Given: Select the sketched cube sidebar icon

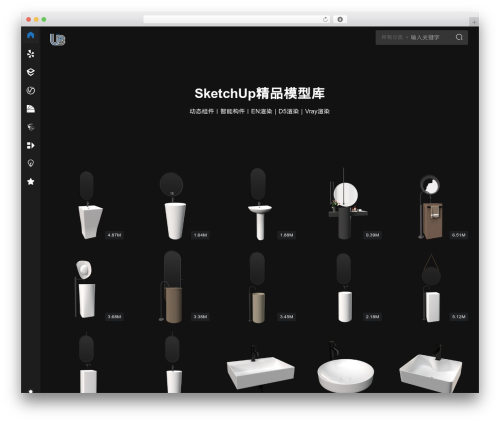Looking at the screenshot, I should point(31,127).
